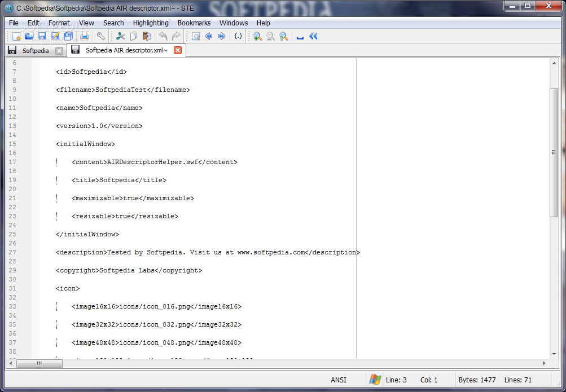This screenshot has width=566, height=392.
Task: Click the horizontal scrollbar right arrow
Action: tap(544, 363)
